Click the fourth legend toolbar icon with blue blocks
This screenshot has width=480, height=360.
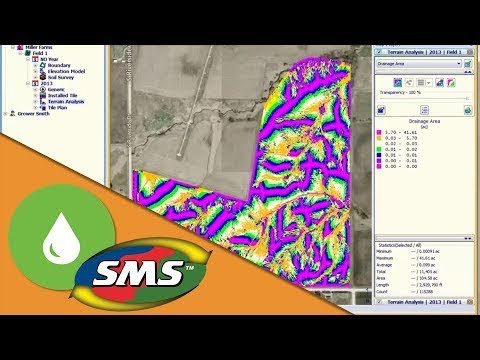click(x=440, y=82)
